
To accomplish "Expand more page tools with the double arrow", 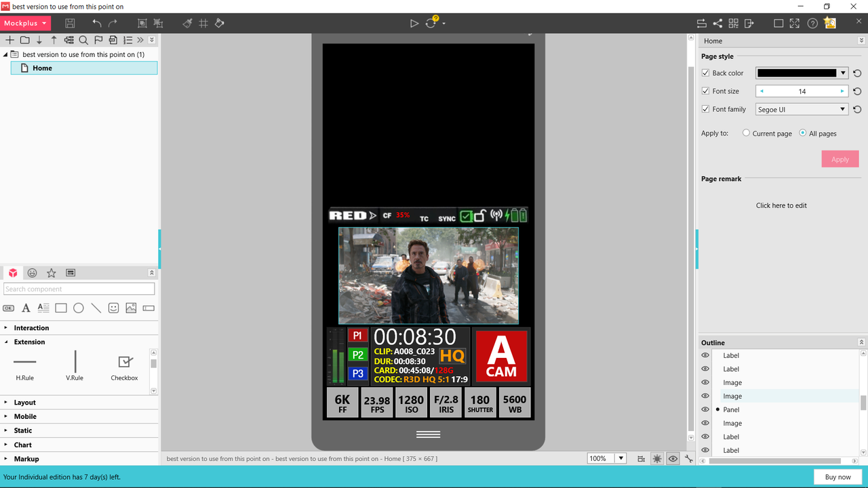I will point(140,40).
